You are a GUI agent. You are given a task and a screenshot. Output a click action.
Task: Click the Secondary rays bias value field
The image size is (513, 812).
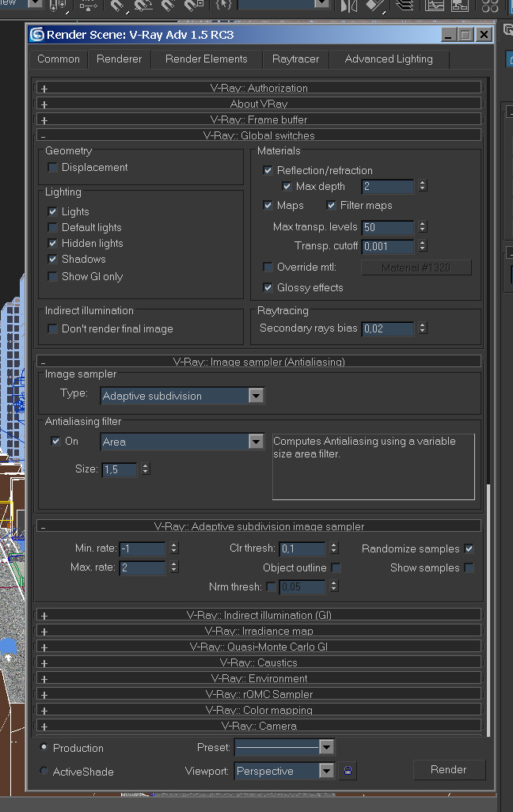point(388,328)
